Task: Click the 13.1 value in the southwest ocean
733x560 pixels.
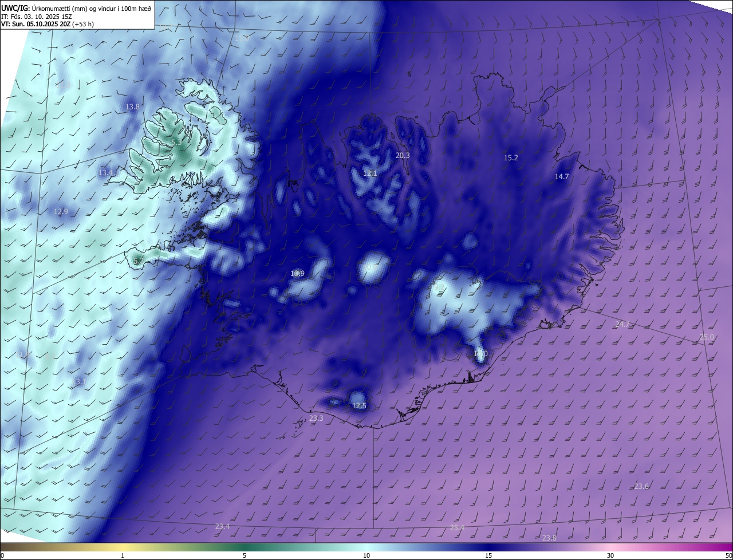Action: pyautogui.click(x=78, y=381)
